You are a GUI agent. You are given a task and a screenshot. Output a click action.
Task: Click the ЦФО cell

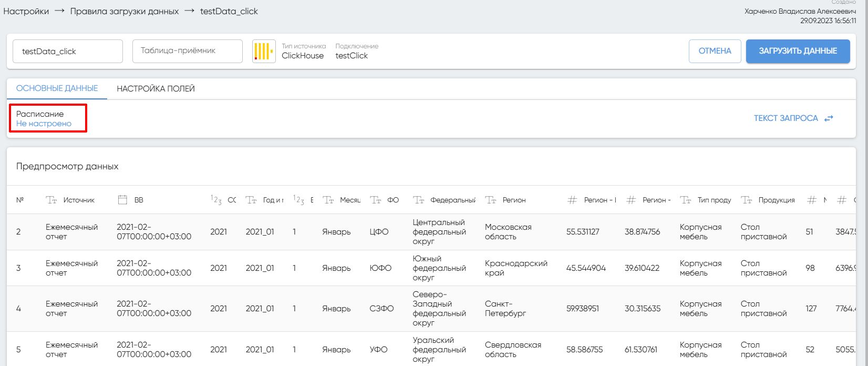coord(379,232)
